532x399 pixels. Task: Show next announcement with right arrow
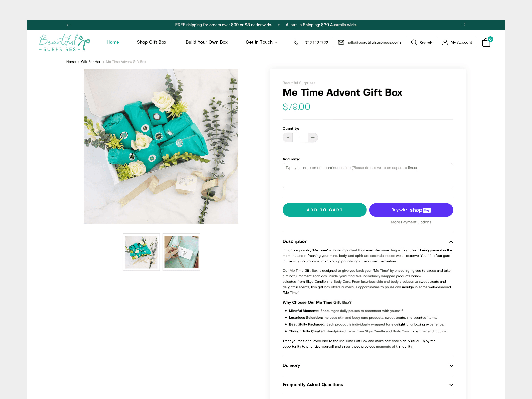[463, 25]
